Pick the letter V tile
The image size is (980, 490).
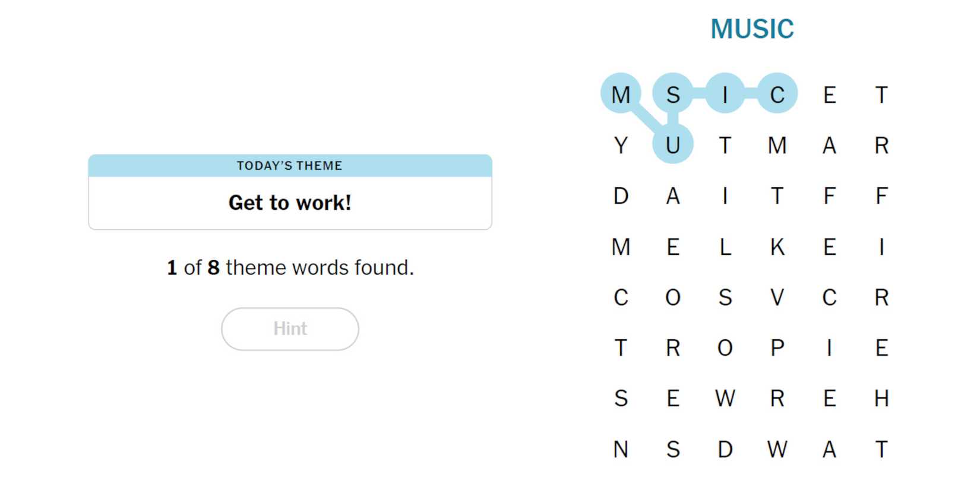point(777,297)
